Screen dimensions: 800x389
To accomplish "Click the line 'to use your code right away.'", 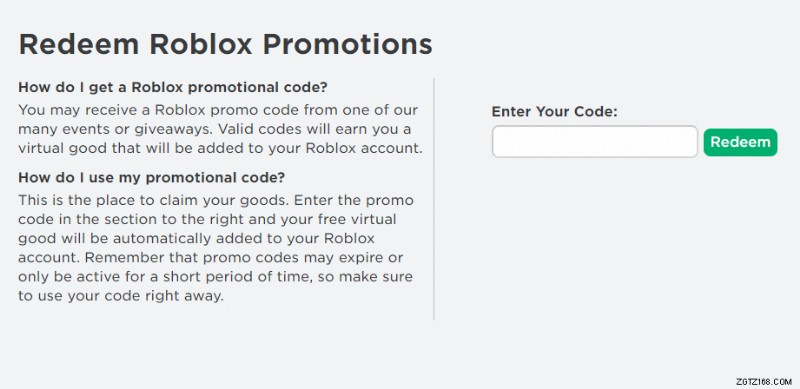I will (x=121, y=296).
